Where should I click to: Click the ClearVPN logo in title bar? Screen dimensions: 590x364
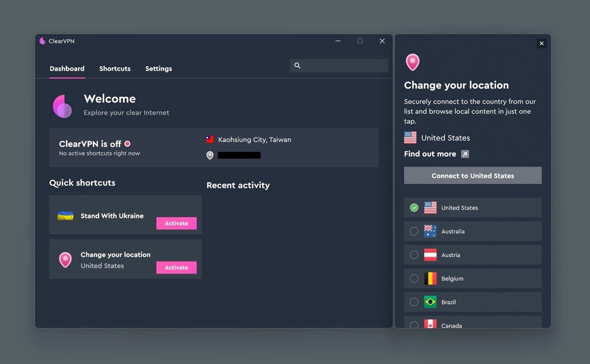point(42,41)
